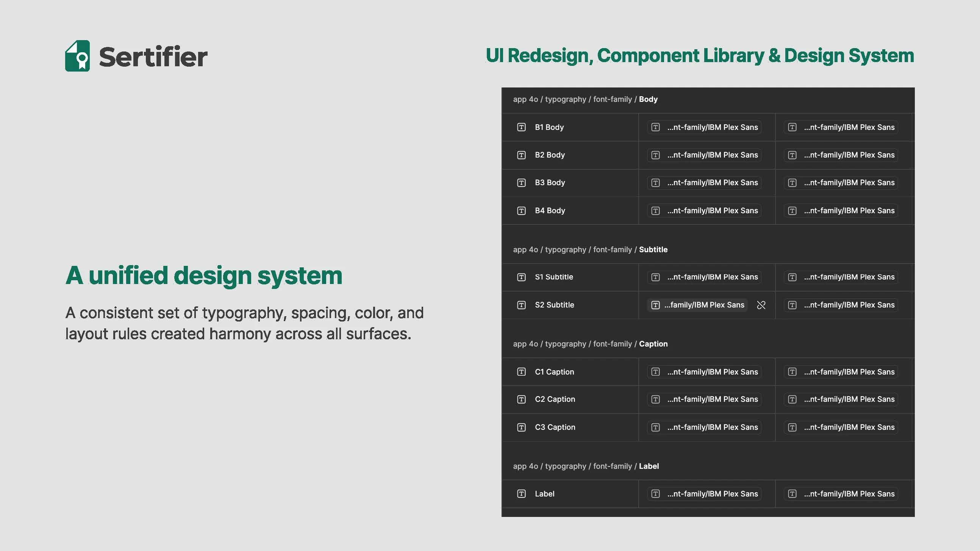This screenshot has width=980, height=551.
Task: Click the text icon next to Label row
Action: click(x=521, y=493)
